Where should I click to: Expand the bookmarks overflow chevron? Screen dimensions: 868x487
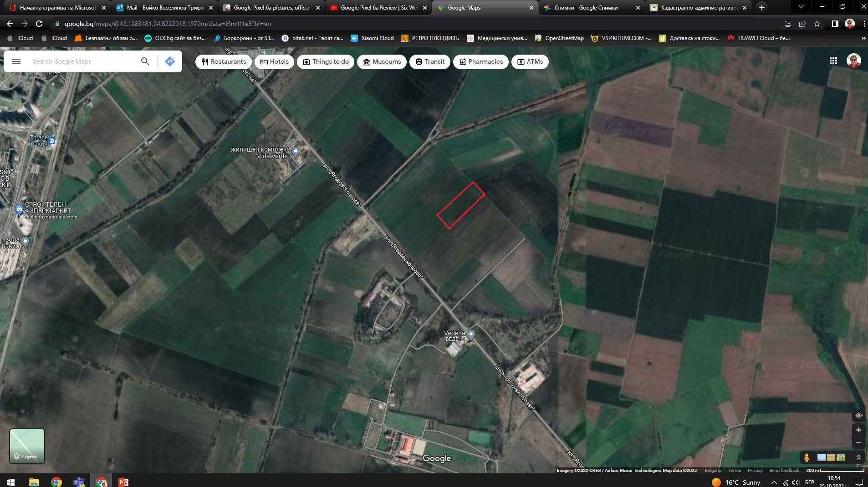863,38
